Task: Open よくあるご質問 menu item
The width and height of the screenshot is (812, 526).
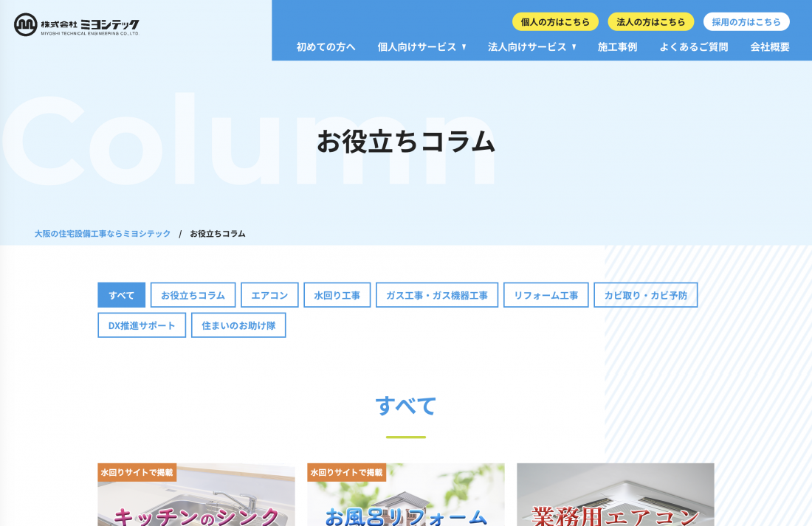Action: coord(693,47)
